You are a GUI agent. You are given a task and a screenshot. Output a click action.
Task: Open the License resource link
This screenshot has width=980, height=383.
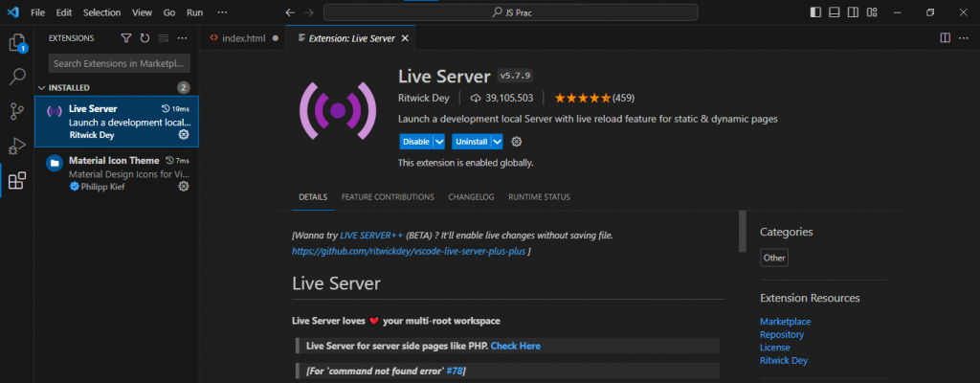click(x=775, y=348)
